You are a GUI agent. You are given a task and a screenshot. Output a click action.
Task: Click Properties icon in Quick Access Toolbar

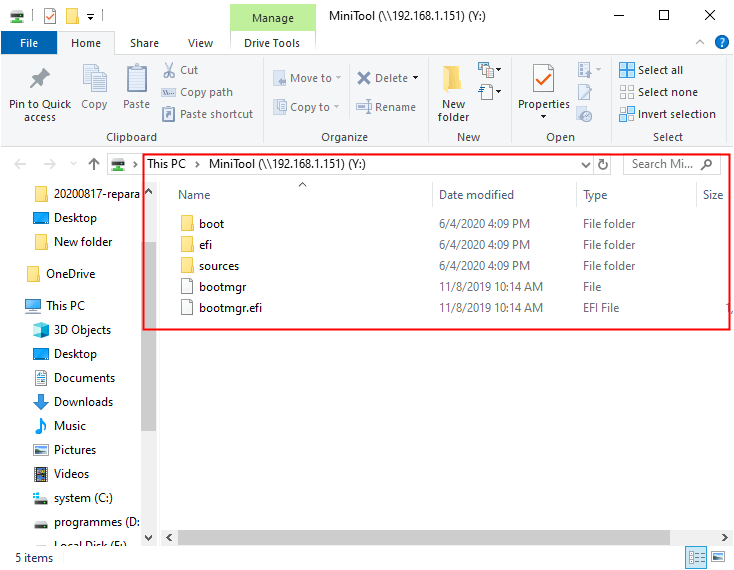pyautogui.click(x=50, y=16)
